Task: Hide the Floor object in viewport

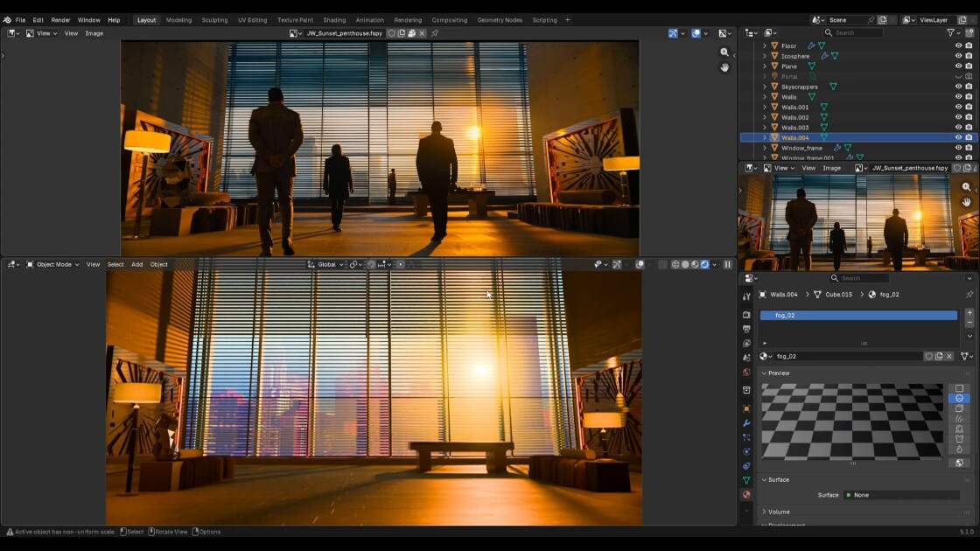Action: 958,45
